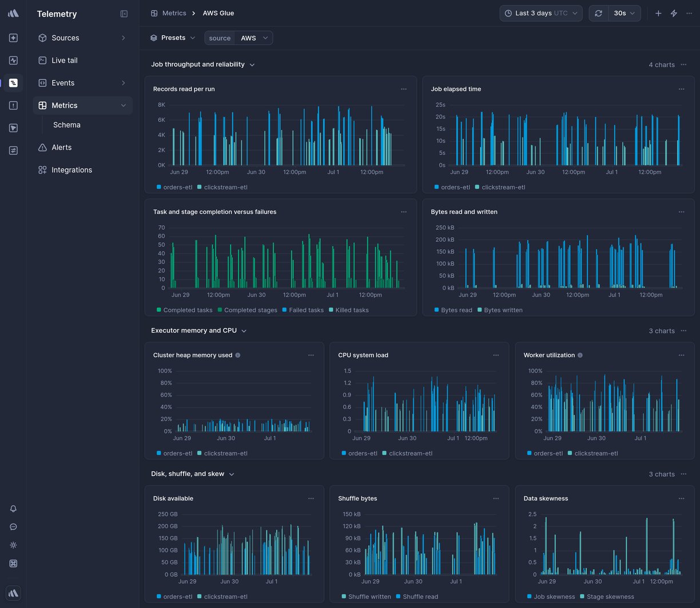Open Integrations in sidebar
Image resolution: width=700 pixels, height=608 pixels.
82,170
